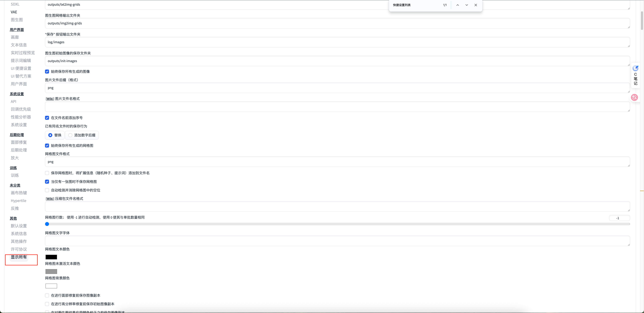Click the pink translate icon
Screen dimensions: 644x313
point(634,98)
